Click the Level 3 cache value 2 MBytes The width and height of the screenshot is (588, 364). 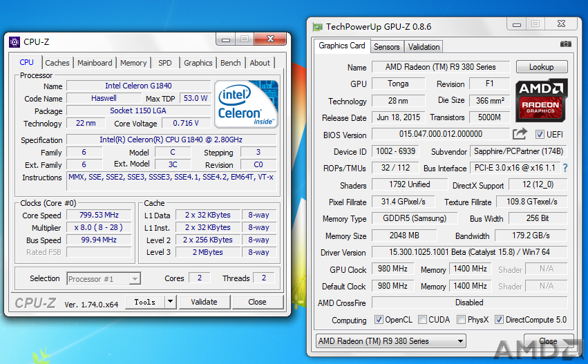click(208, 252)
